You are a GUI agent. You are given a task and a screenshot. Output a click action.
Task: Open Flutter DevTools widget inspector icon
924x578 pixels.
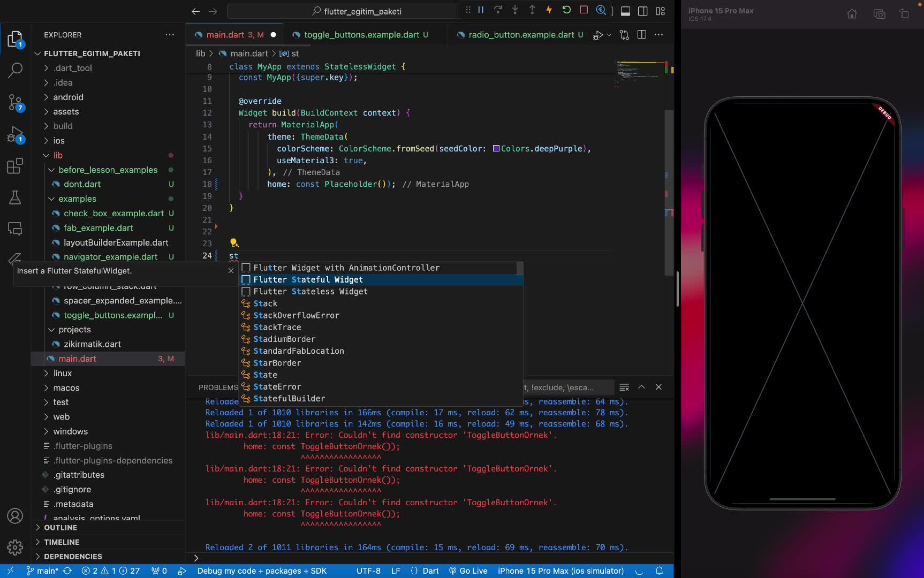click(x=601, y=10)
